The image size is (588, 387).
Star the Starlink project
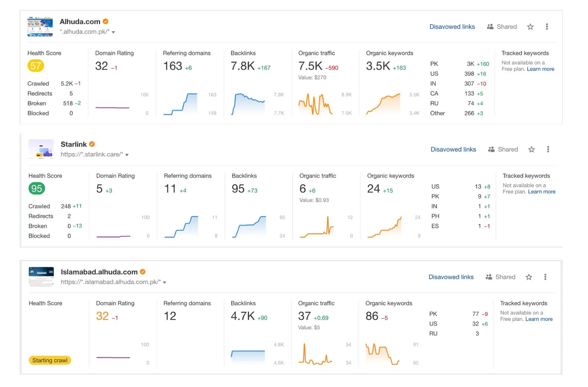(x=531, y=149)
